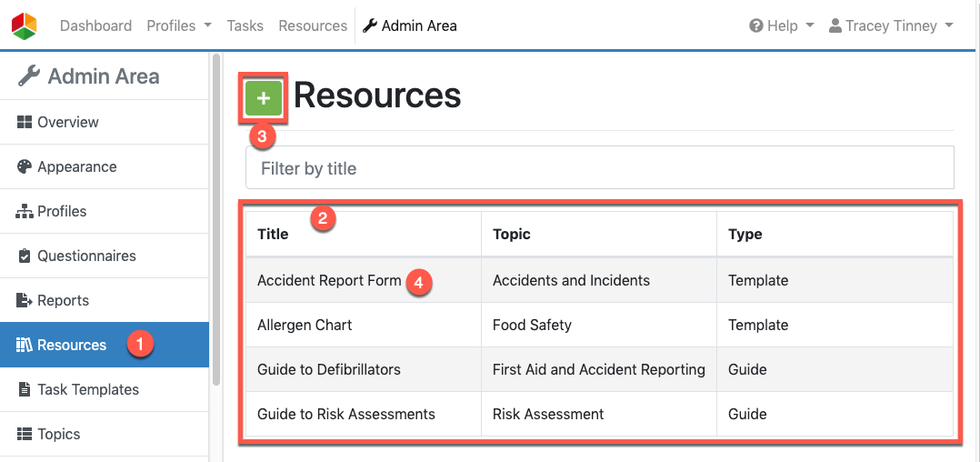Image resolution: width=980 pixels, height=462 pixels.
Task: Expand the Help dropdown menu
Action: pyautogui.click(x=782, y=25)
